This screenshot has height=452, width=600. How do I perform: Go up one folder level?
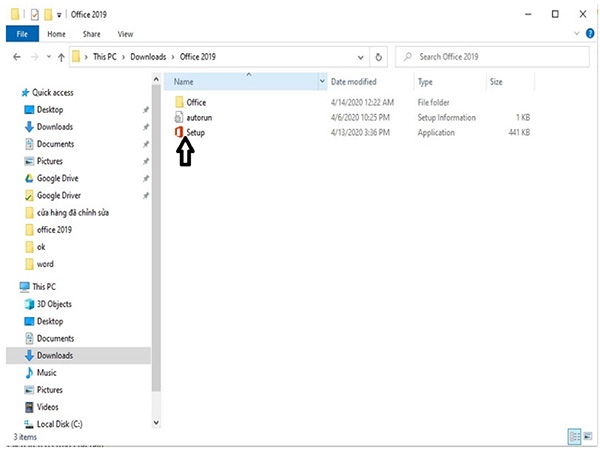61,57
